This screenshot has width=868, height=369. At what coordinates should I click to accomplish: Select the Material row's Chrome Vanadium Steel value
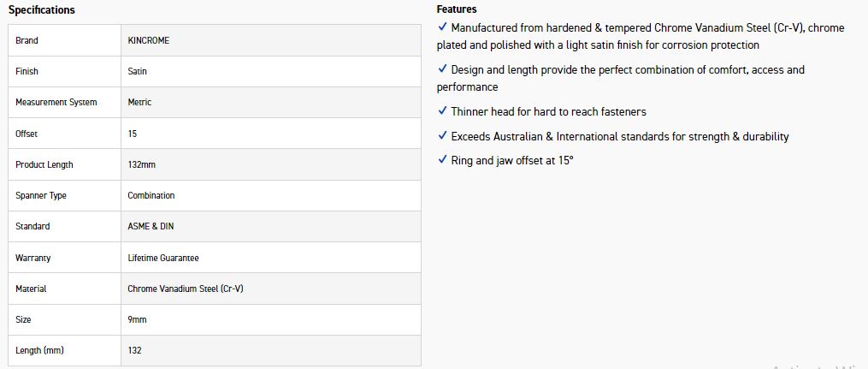pos(186,289)
